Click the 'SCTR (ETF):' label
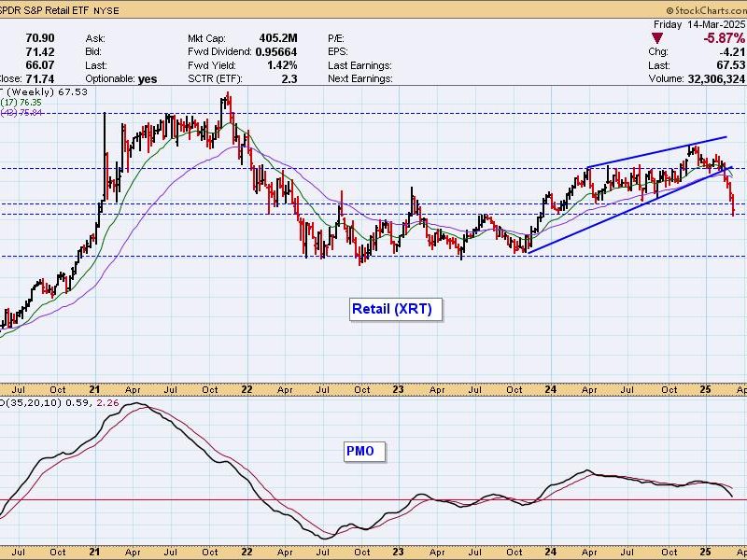747x560 pixels. 215,78
